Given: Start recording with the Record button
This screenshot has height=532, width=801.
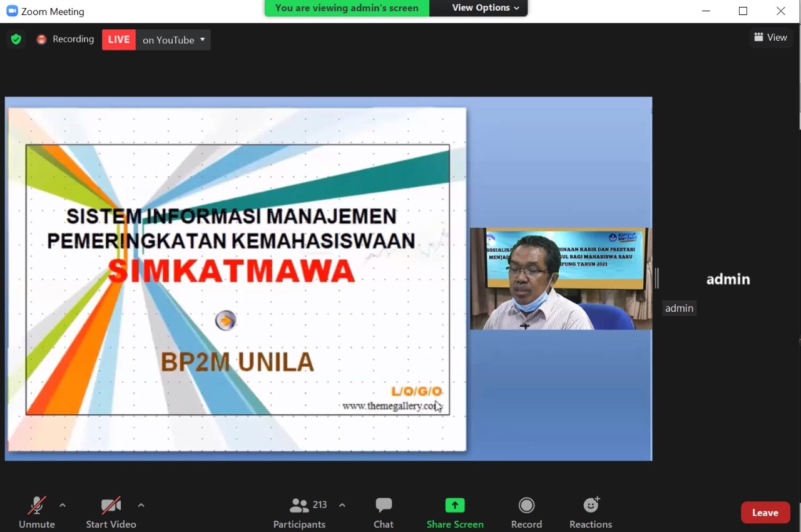Looking at the screenshot, I should (x=526, y=513).
